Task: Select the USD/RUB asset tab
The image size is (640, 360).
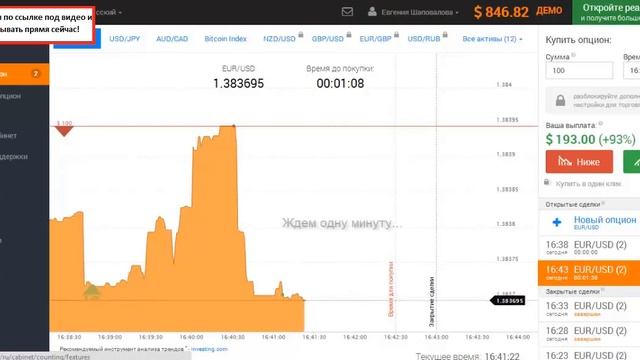Action: pos(424,39)
